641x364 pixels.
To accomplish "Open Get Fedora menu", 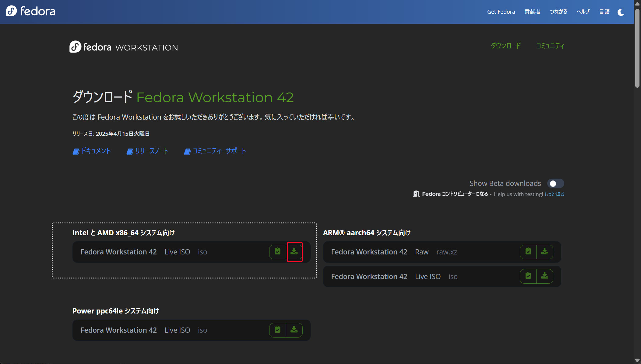I will (x=501, y=12).
